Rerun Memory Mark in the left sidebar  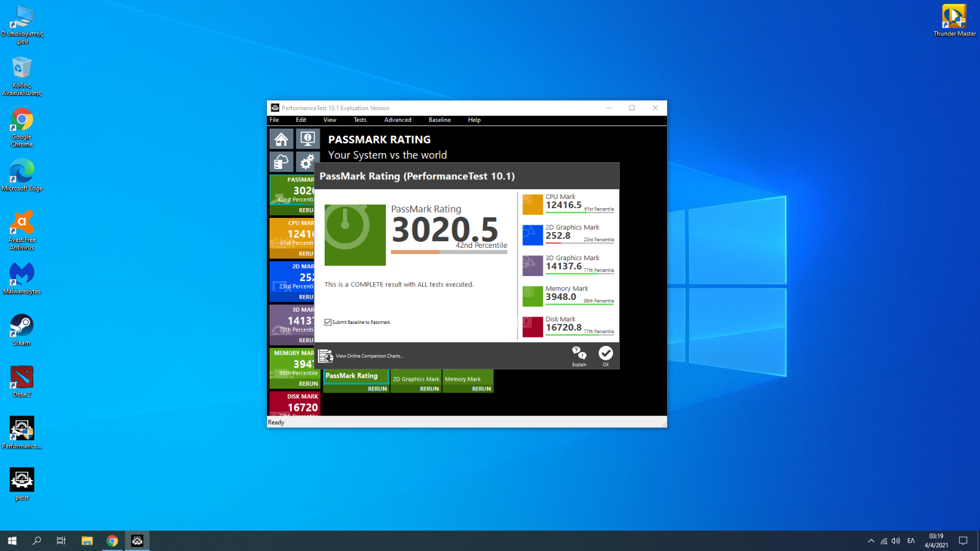point(308,384)
